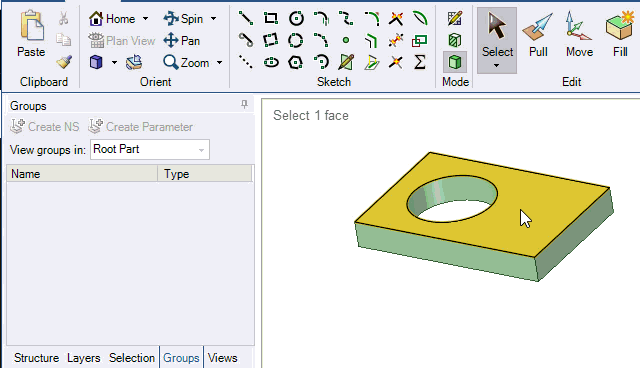Activate the Pull tool
The image size is (640, 368).
click(538, 35)
